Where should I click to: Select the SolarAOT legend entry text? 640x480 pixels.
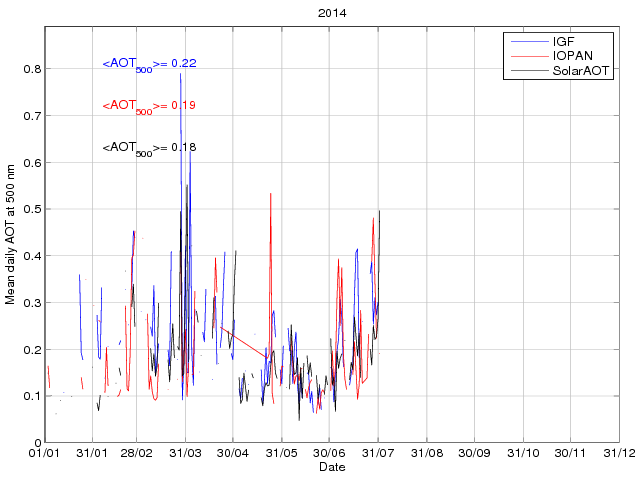(x=582, y=72)
